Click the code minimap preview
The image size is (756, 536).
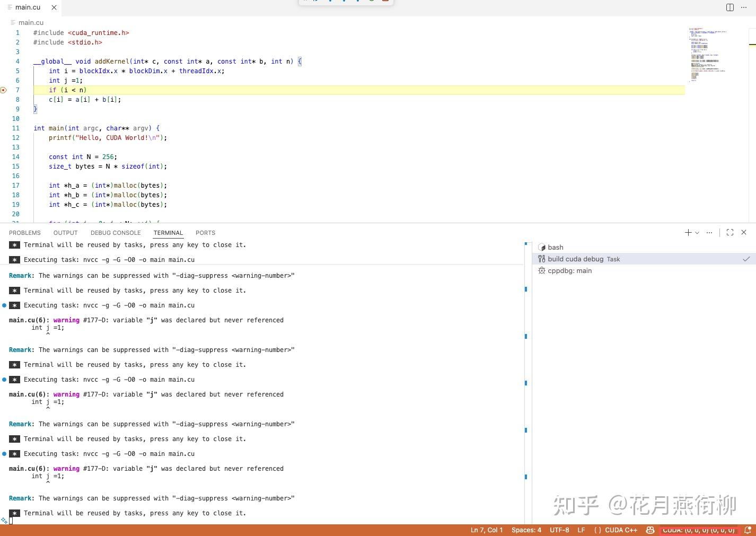(708, 55)
